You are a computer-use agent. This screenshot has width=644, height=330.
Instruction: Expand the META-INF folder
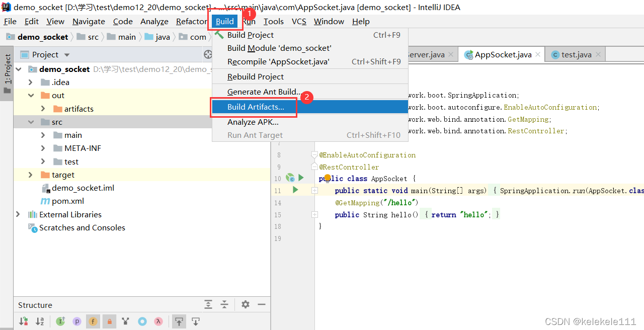43,148
